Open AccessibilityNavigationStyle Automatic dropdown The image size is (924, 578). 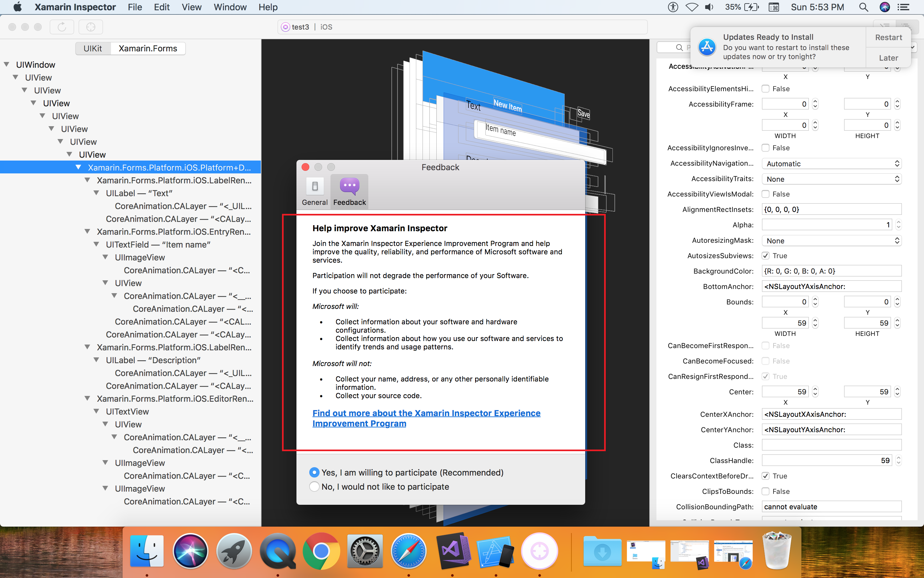(x=832, y=164)
